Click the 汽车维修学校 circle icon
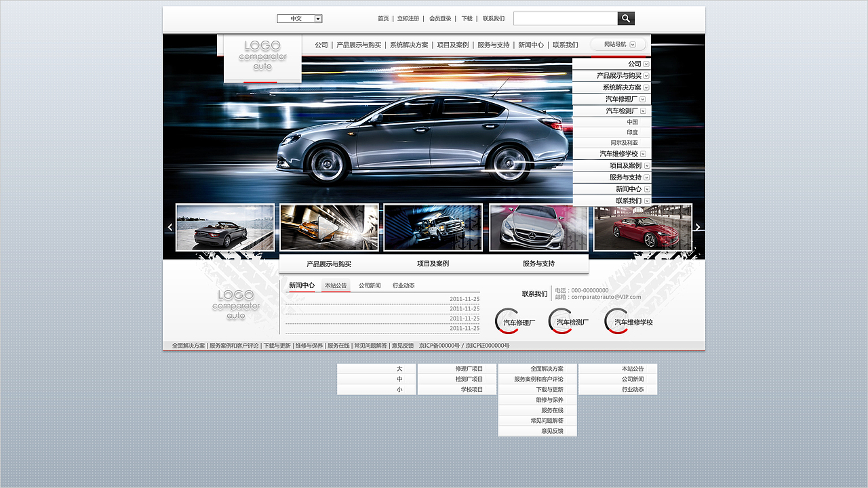This screenshot has width=868, height=488. coord(629,322)
